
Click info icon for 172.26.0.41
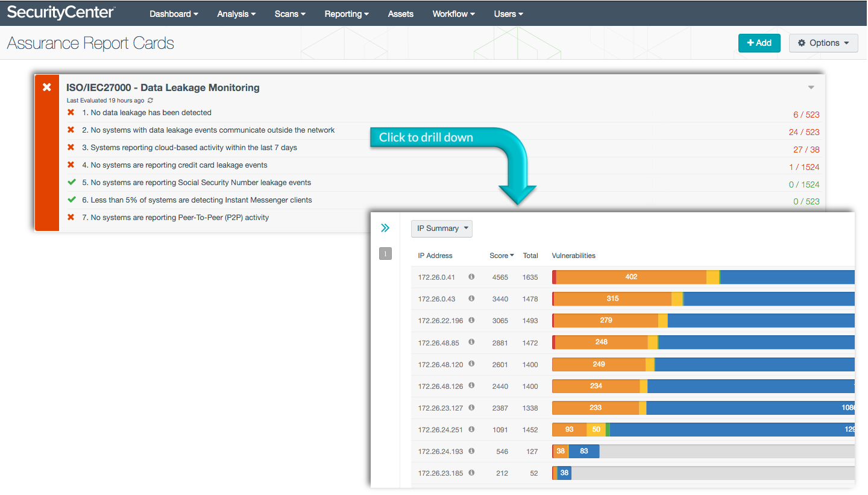[x=471, y=277]
